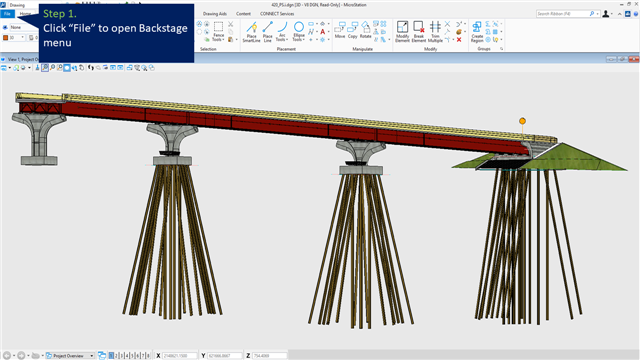The height and width of the screenshot is (360, 640).
Task: Click the Forward navigation arrow in status bar
Action: 21,356
